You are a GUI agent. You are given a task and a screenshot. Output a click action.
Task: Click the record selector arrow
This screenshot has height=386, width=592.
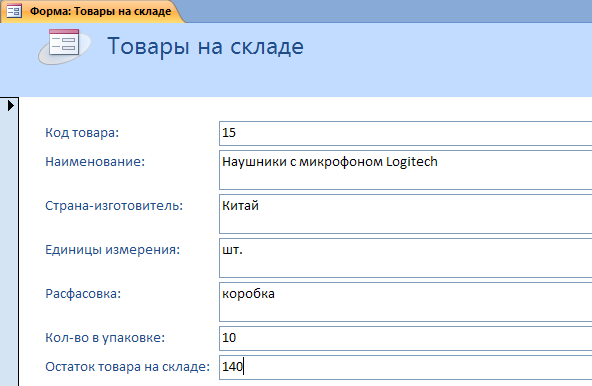point(11,105)
